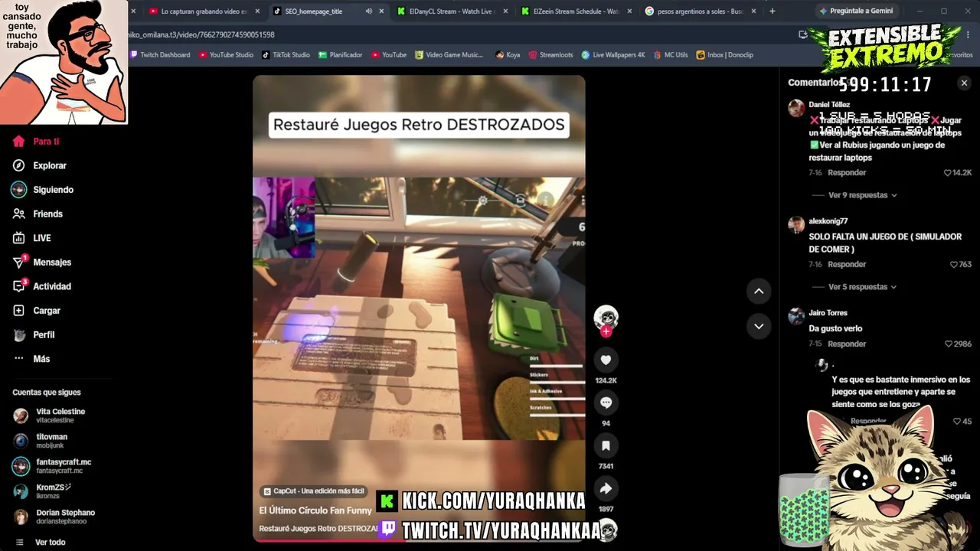Close the SEO_homepage_title tab
The height and width of the screenshot is (551, 980).
(x=381, y=11)
